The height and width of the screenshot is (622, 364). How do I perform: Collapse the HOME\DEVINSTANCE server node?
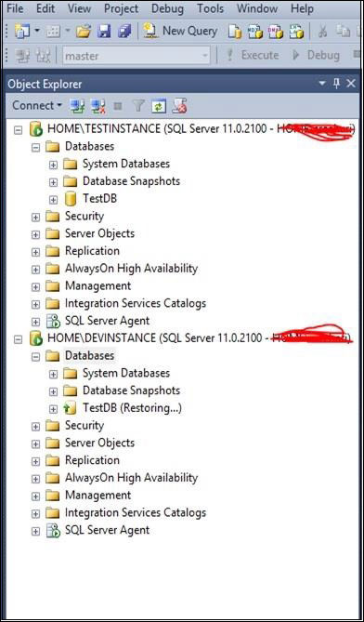[18, 338]
